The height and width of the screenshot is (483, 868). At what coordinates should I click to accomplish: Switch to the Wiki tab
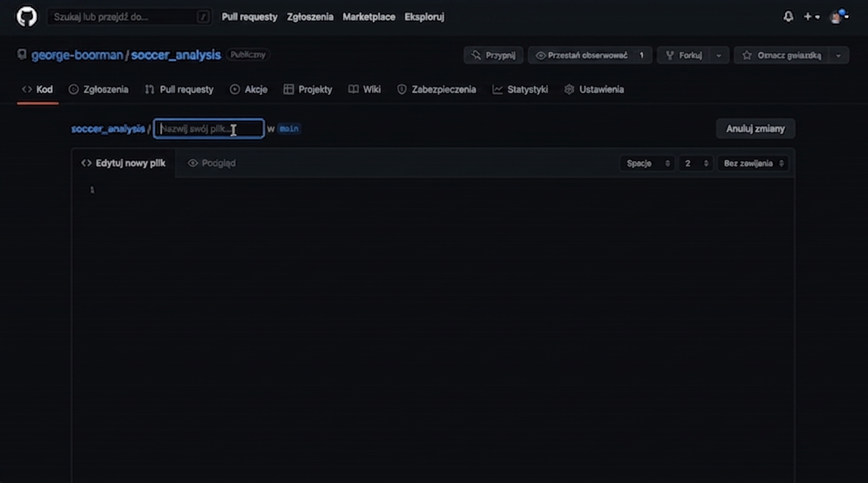pos(365,89)
